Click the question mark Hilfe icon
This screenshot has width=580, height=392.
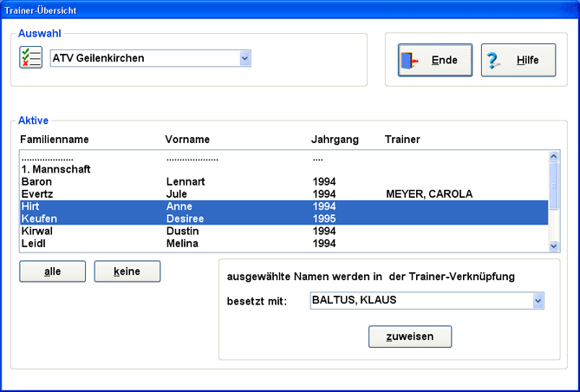click(495, 61)
